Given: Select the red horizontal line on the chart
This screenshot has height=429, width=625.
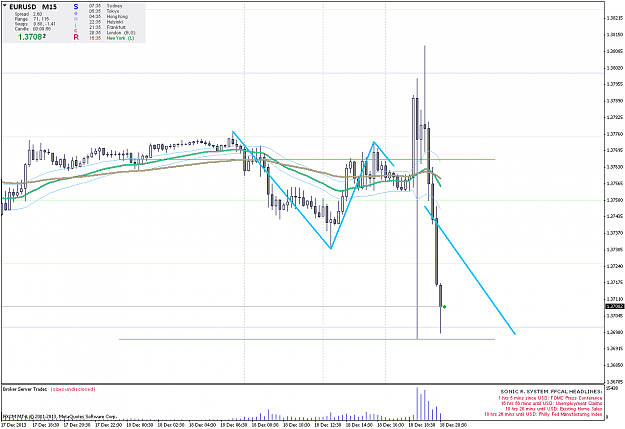Looking at the screenshot, I should [307, 159].
